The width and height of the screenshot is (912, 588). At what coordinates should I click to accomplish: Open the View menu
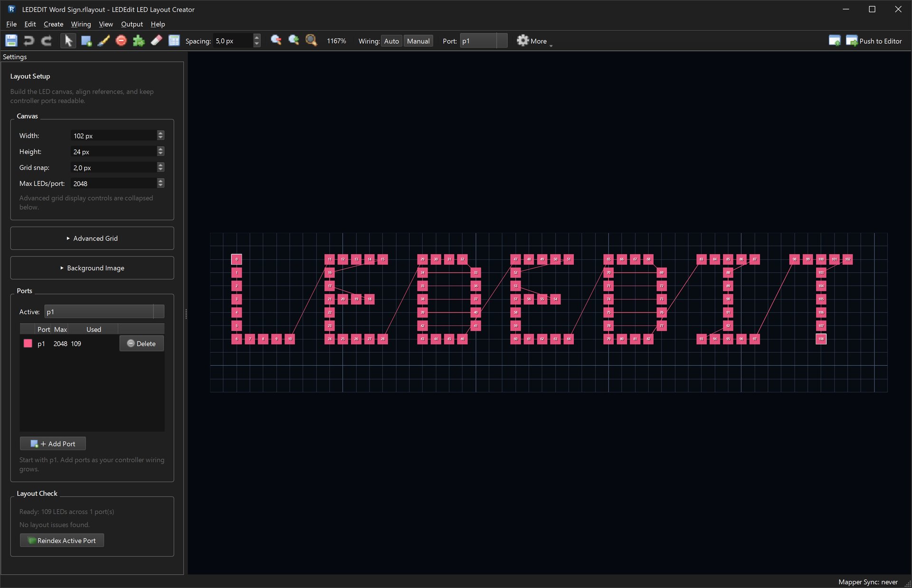pyautogui.click(x=105, y=24)
